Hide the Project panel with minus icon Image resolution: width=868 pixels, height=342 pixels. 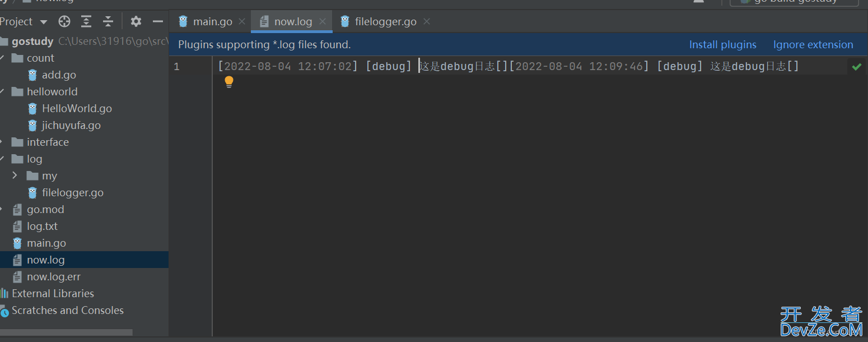(158, 22)
